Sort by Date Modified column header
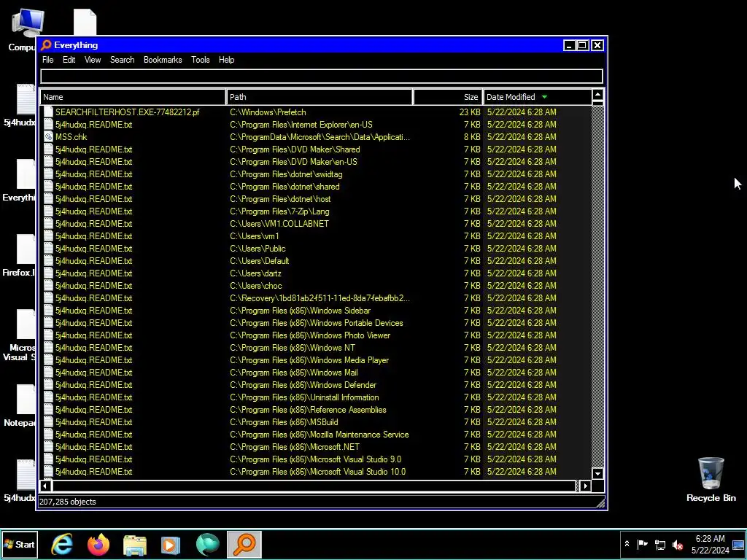 point(537,97)
